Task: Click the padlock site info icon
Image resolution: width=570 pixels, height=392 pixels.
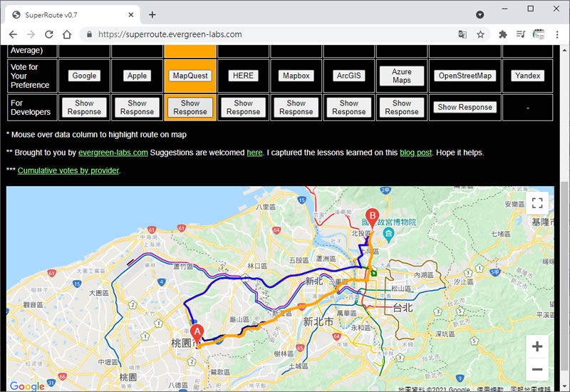Action: pos(89,34)
